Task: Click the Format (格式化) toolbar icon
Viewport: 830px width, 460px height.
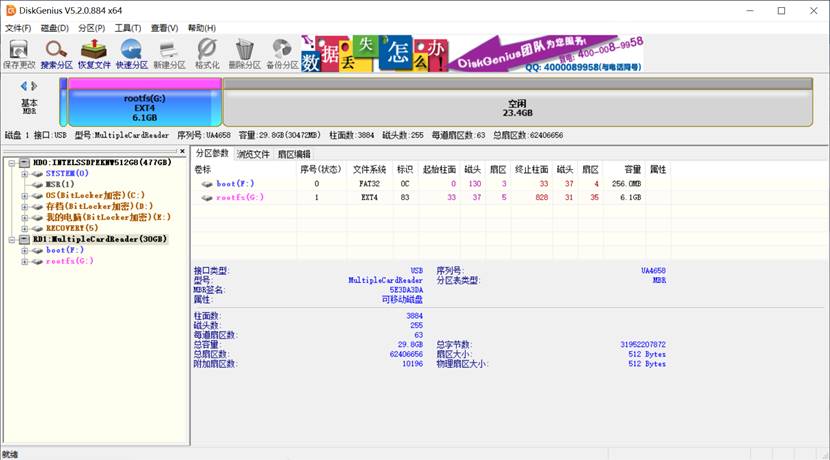Action: tap(206, 54)
